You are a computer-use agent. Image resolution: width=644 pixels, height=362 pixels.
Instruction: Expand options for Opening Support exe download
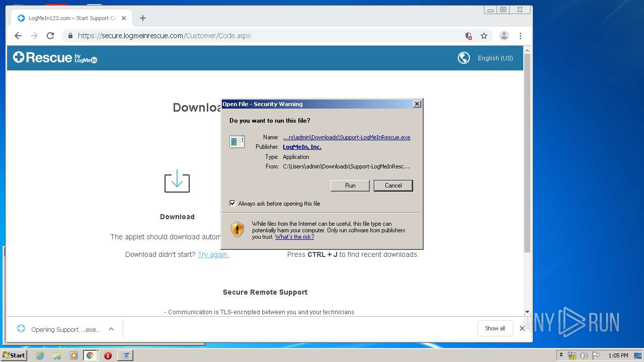(x=111, y=329)
